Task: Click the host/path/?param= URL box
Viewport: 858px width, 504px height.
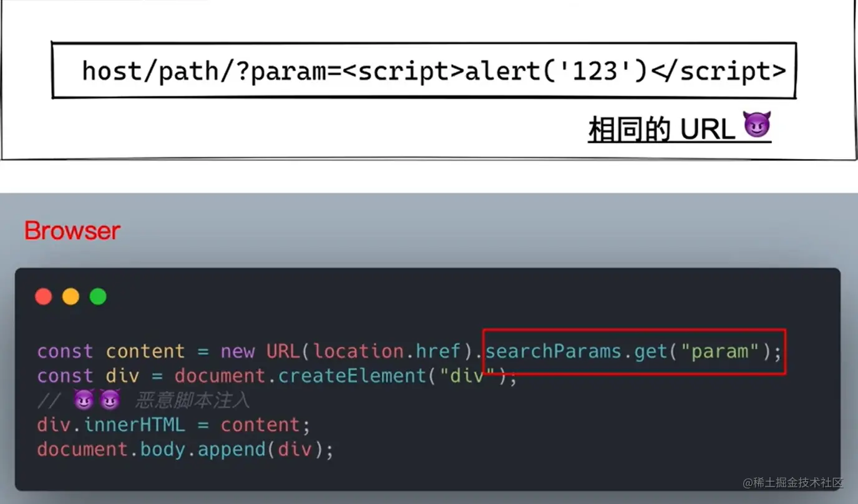Action: pos(424,70)
